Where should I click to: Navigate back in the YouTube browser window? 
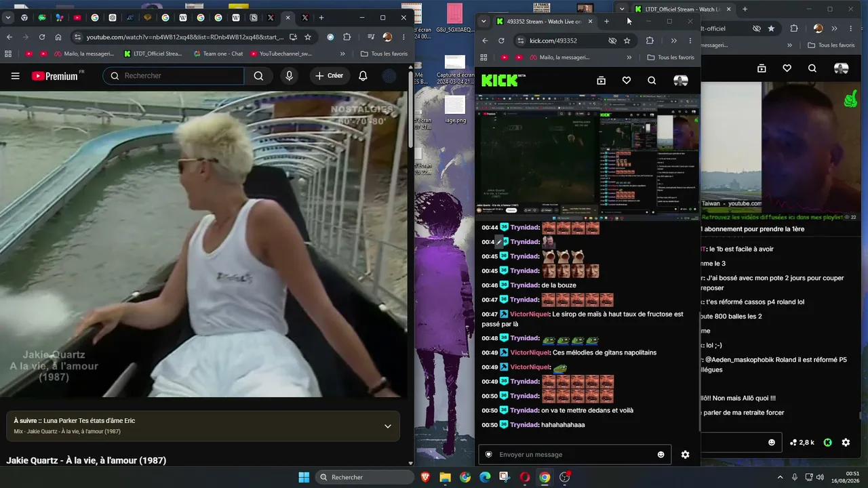pyautogui.click(x=9, y=37)
